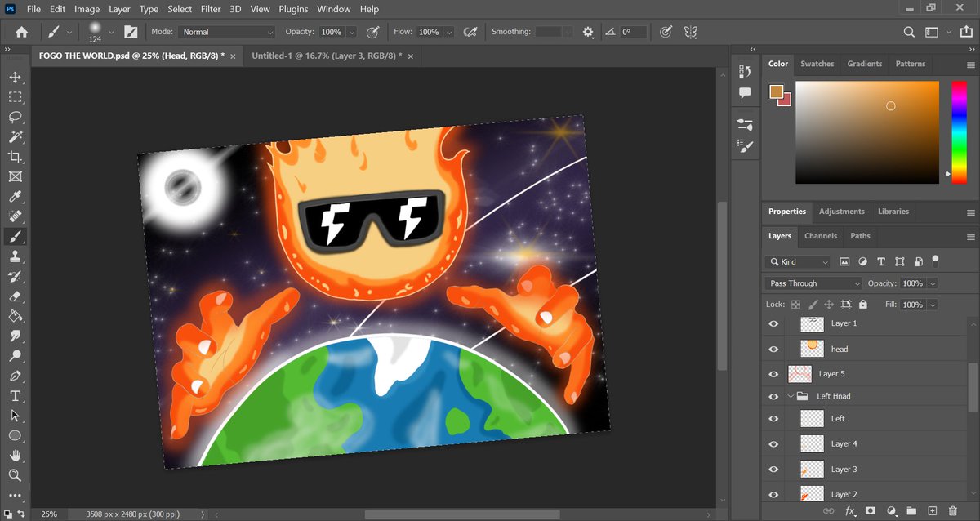Collapse the Left Hnad group
Viewport: 980px width, 521px height.
(791, 396)
